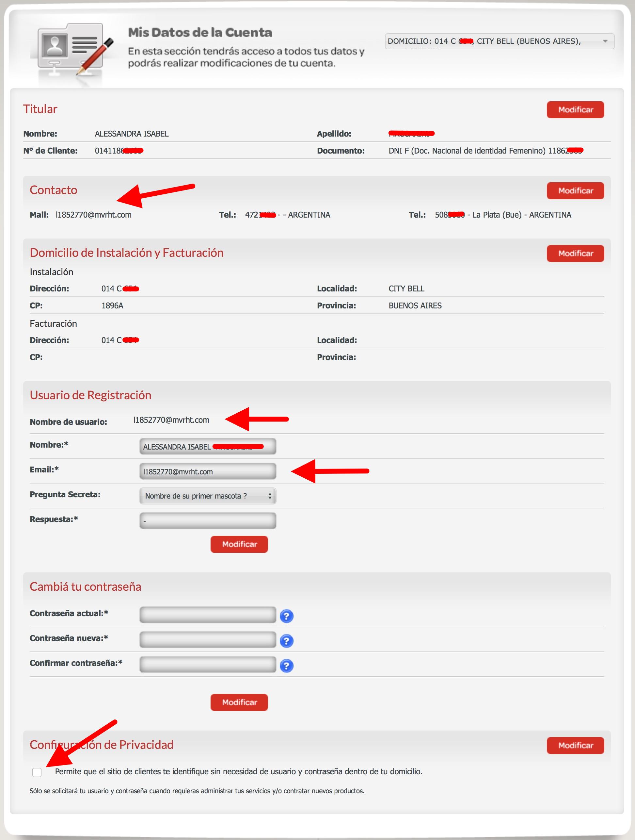635x840 pixels.
Task: Click help icon beside Confirmar contraseña
Action: 286,665
